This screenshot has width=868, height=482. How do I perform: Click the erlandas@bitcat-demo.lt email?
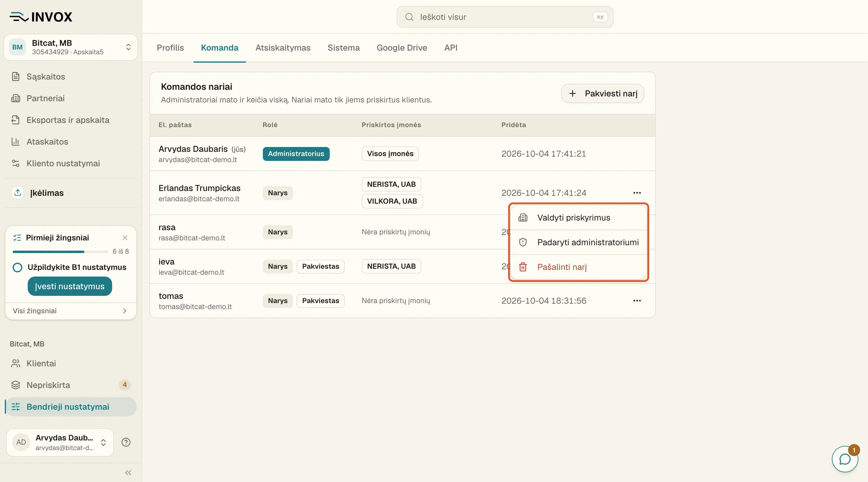[x=199, y=199]
